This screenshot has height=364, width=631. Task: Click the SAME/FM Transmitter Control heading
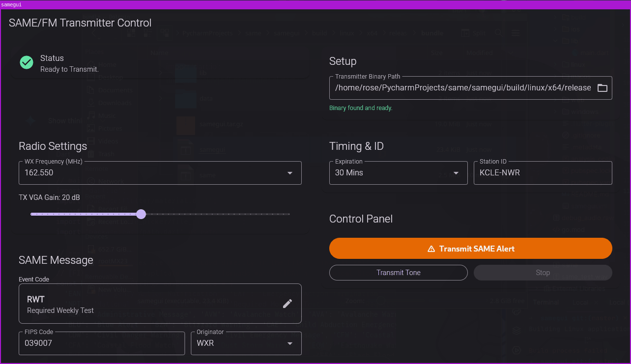pyautogui.click(x=80, y=23)
